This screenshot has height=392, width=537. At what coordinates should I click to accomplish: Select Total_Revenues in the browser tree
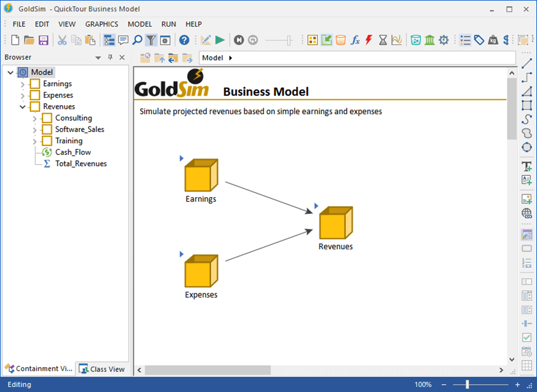click(81, 163)
